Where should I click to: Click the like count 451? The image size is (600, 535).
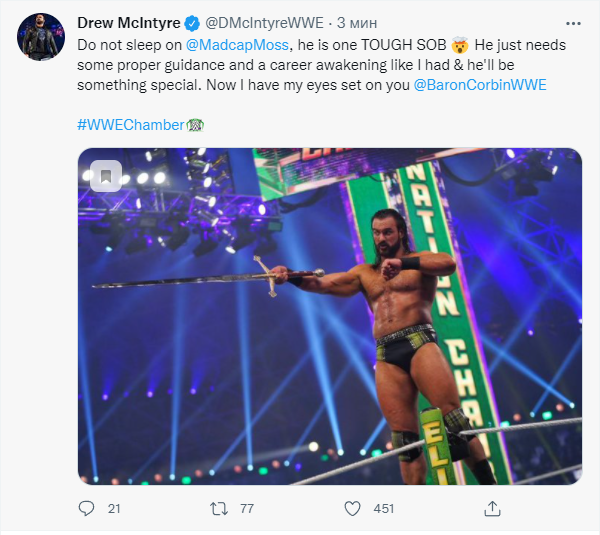(x=383, y=509)
